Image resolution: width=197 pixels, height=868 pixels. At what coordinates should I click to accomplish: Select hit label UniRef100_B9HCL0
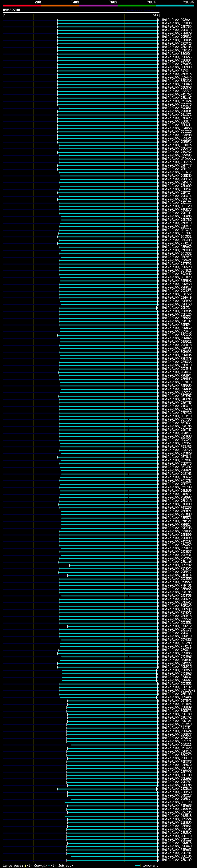[x=176, y=751]
